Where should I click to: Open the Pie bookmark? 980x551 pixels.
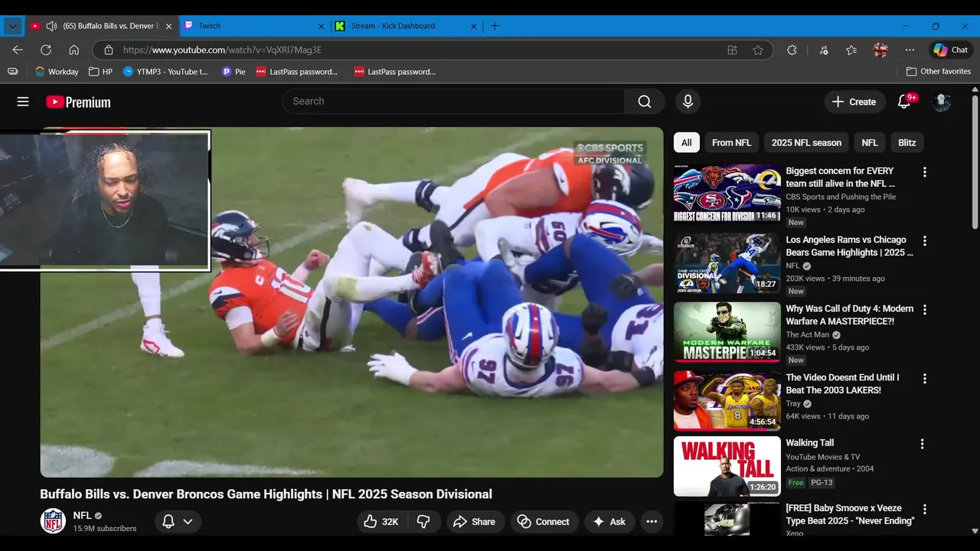coord(234,71)
